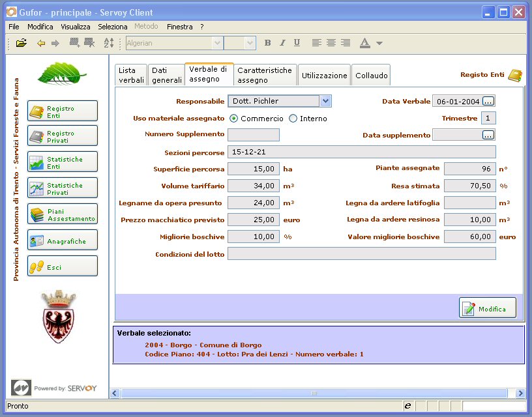Click the Sezioni percorse field
Viewport: 532px width, 417px height.
pos(362,152)
